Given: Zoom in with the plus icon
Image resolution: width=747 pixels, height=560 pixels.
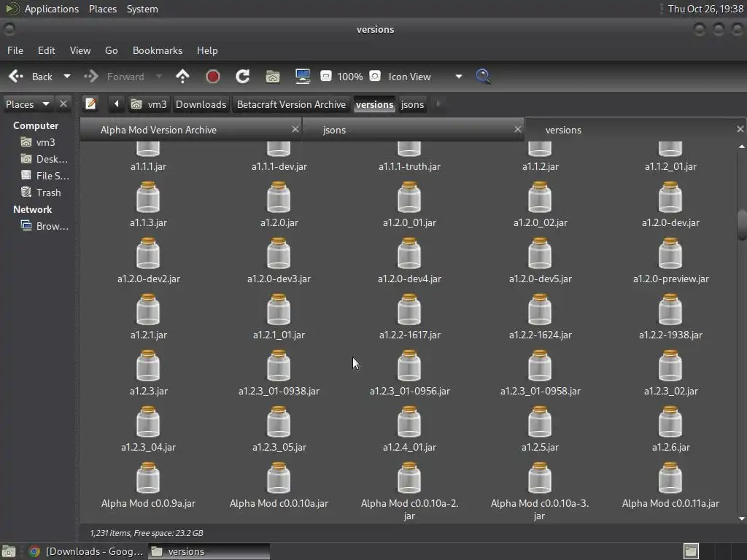Looking at the screenshot, I should pos(376,76).
